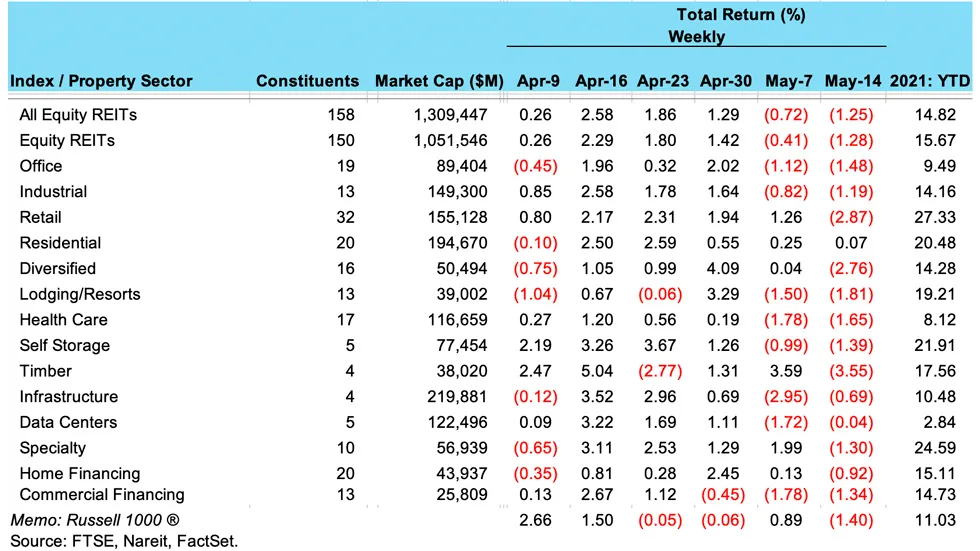Select the Memo: Russell 1000 label
The image size is (980, 551).
94,520
